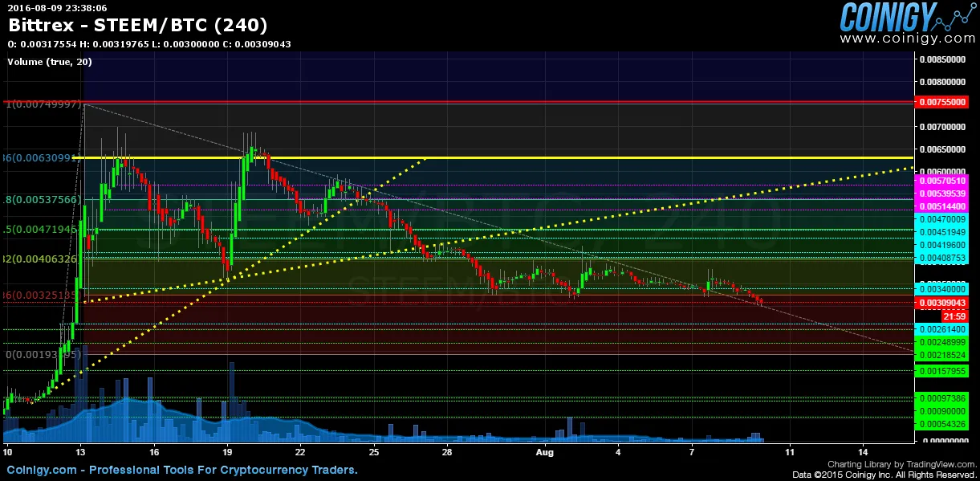Click date label 14 on time axis
Image resolution: width=980 pixels, height=481 pixels.
point(862,451)
